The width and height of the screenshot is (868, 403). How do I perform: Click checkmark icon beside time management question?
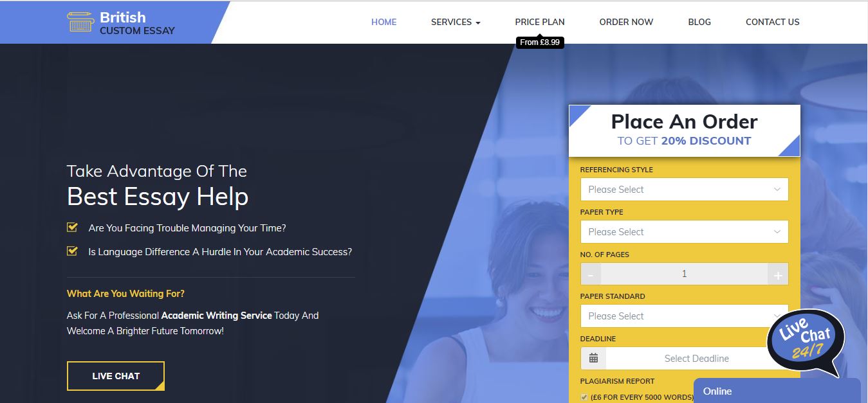point(72,228)
